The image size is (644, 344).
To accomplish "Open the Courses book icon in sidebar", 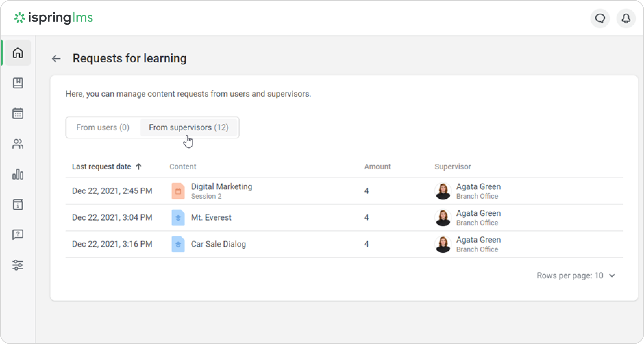I will [x=18, y=83].
